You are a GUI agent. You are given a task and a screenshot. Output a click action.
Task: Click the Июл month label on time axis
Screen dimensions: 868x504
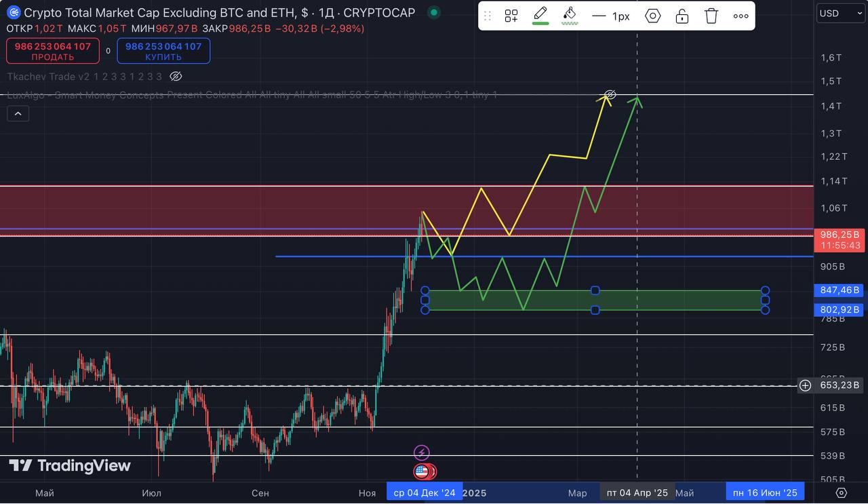tap(151, 493)
